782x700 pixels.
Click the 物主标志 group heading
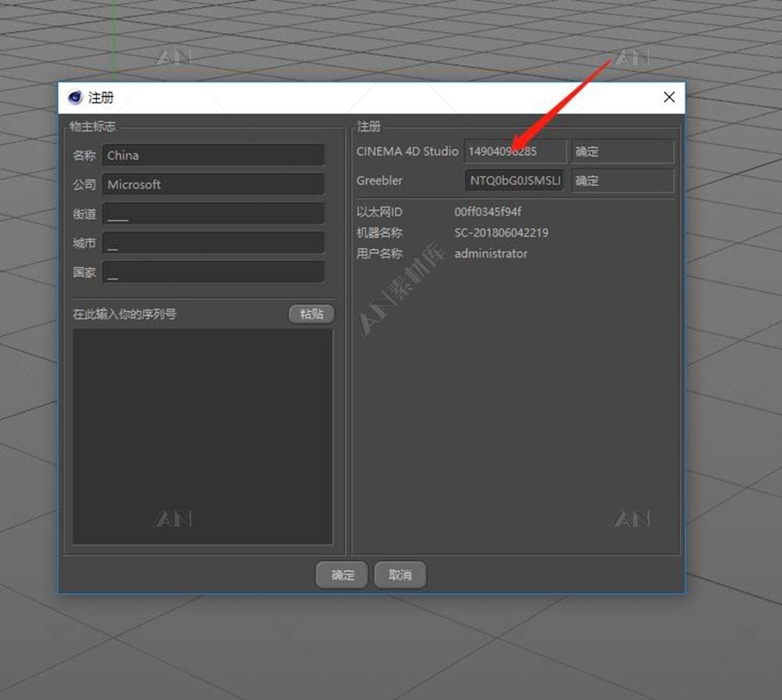click(92, 126)
